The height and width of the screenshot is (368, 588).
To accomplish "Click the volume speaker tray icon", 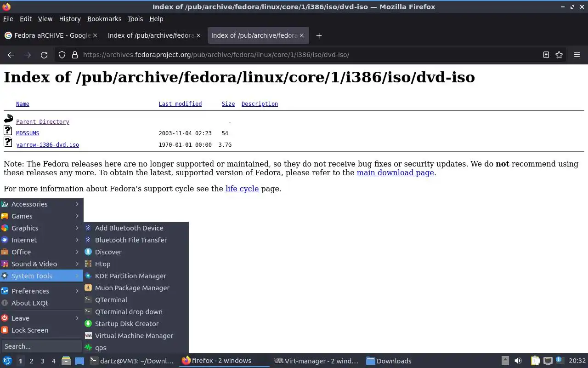I will [518, 361].
